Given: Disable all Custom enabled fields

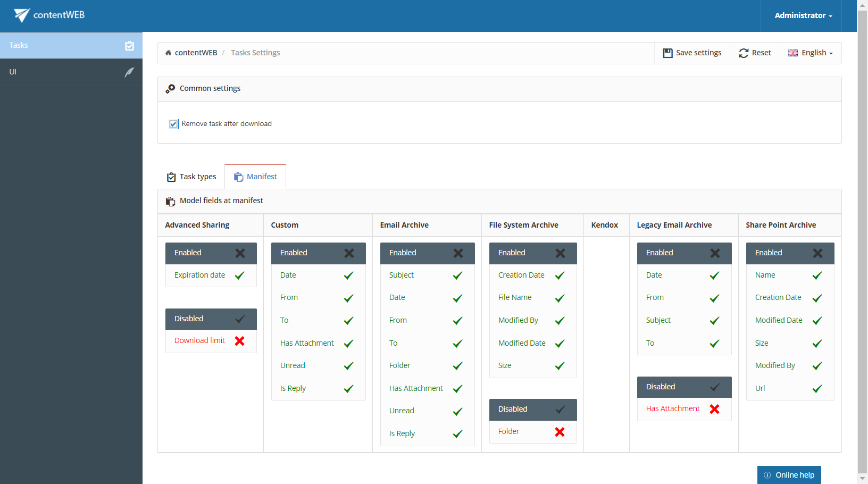Looking at the screenshot, I should pos(349,253).
